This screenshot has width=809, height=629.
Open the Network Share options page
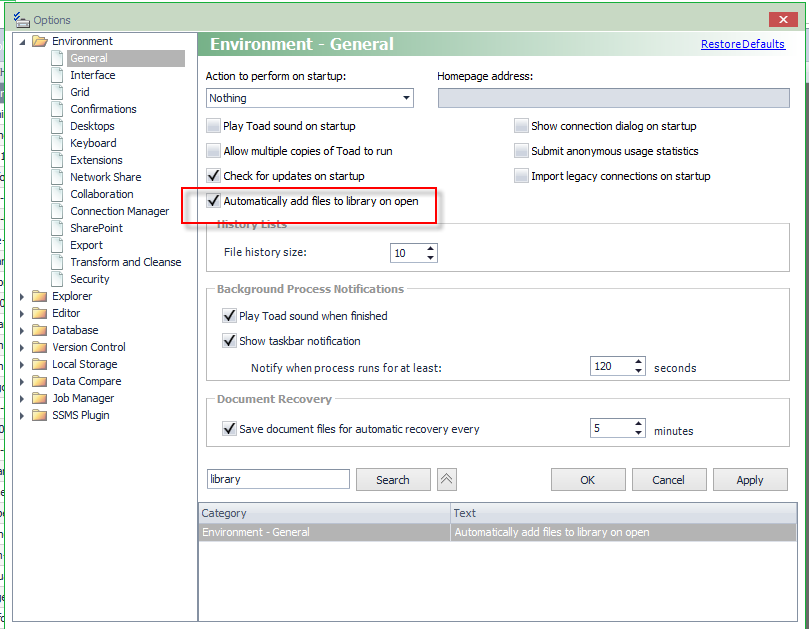click(x=106, y=178)
